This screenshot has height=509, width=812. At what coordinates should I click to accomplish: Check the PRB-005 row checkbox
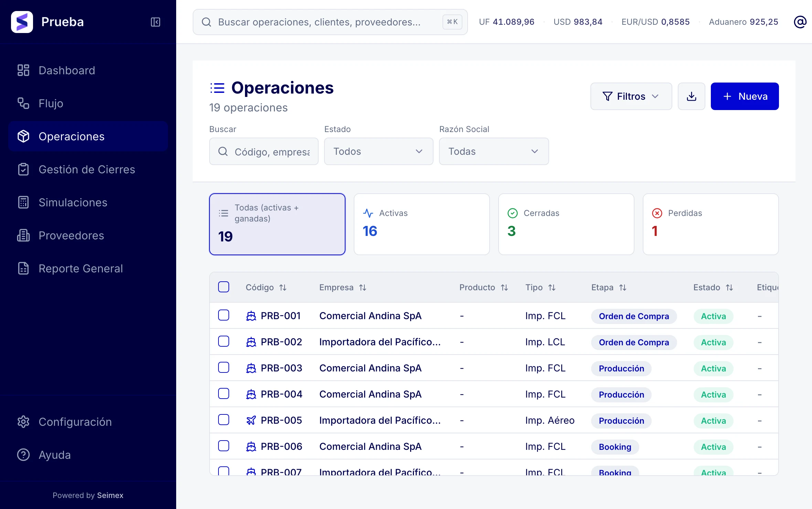click(x=224, y=420)
